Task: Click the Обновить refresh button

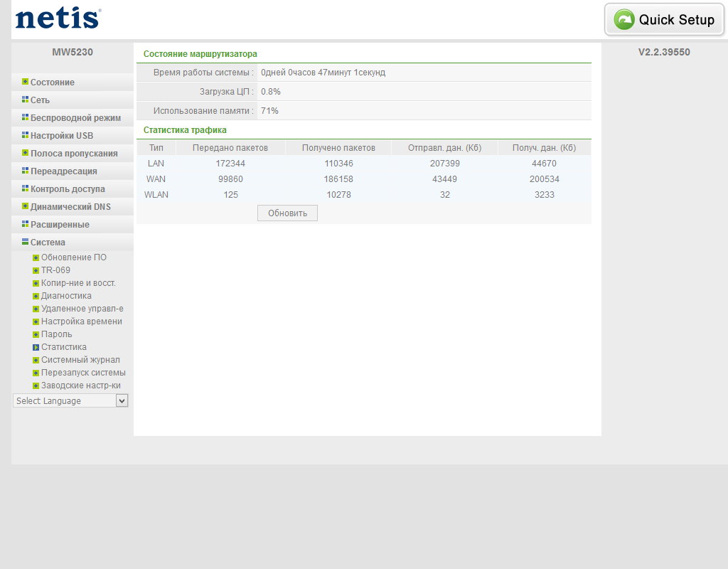Action: click(x=287, y=213)
